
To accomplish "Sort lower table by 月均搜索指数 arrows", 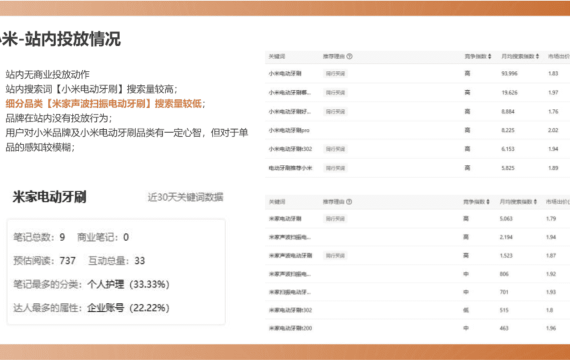I will 535,202.
